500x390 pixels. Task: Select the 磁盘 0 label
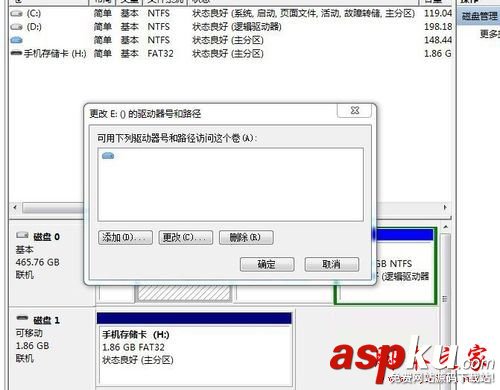click(46, 237)
